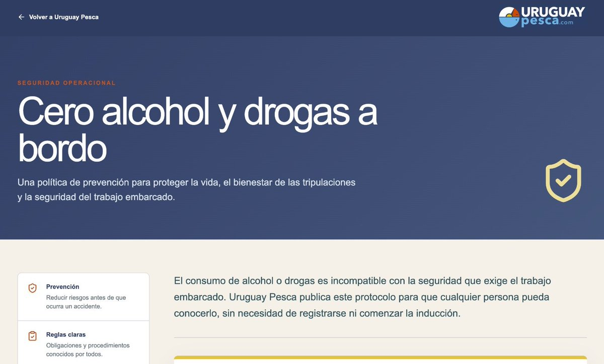Click the paragraph starting 'El consumo de alcohol'

pyautogui.click(x=362, y=296)
